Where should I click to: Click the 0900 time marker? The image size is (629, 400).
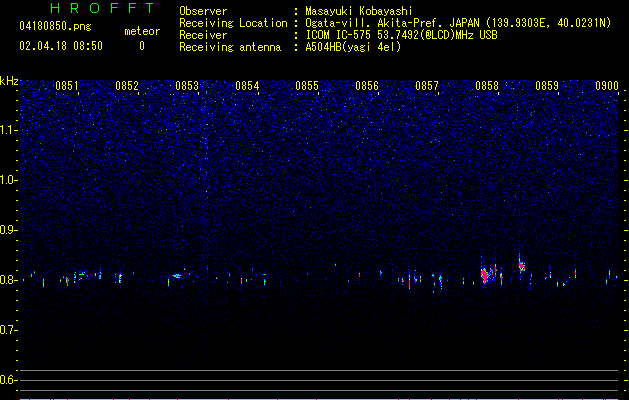[607, 86]
